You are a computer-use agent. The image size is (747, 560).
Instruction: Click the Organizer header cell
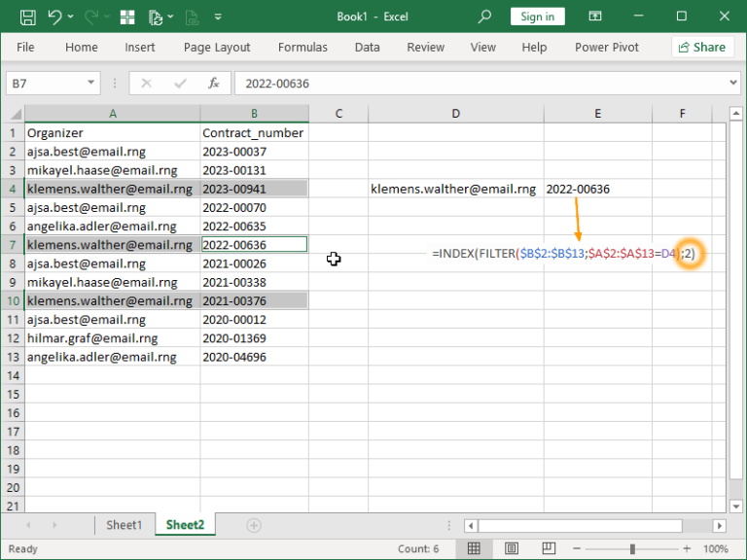click(x=113, y=133)
